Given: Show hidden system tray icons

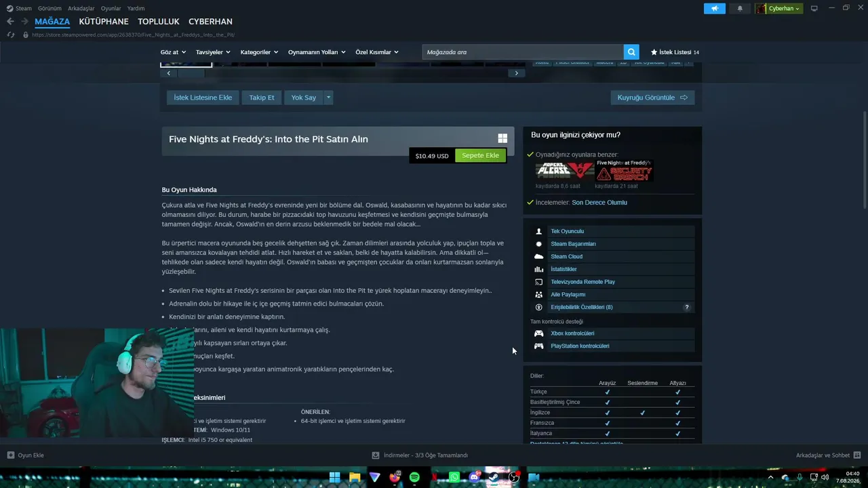Looking at the screenshot, I should click(770, 477).
